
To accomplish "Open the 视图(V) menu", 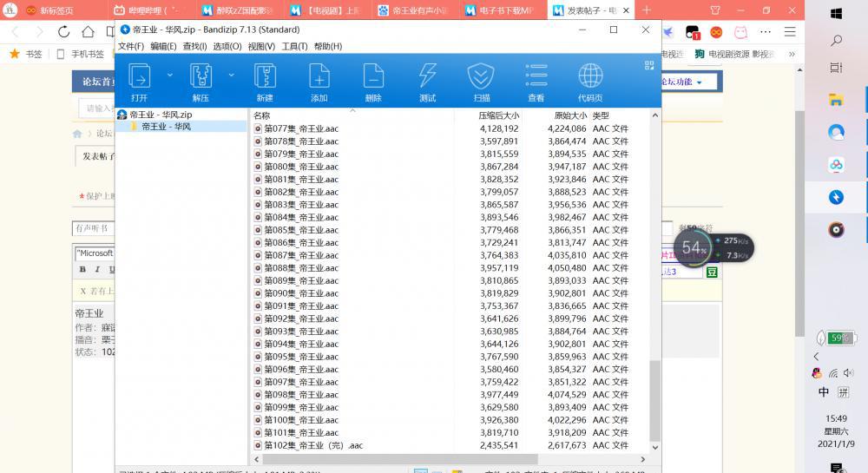I will point(261,47).
